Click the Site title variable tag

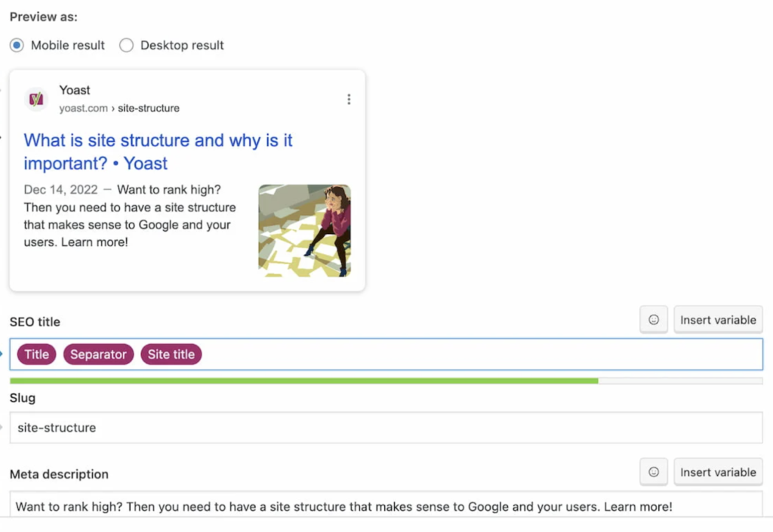171,354
